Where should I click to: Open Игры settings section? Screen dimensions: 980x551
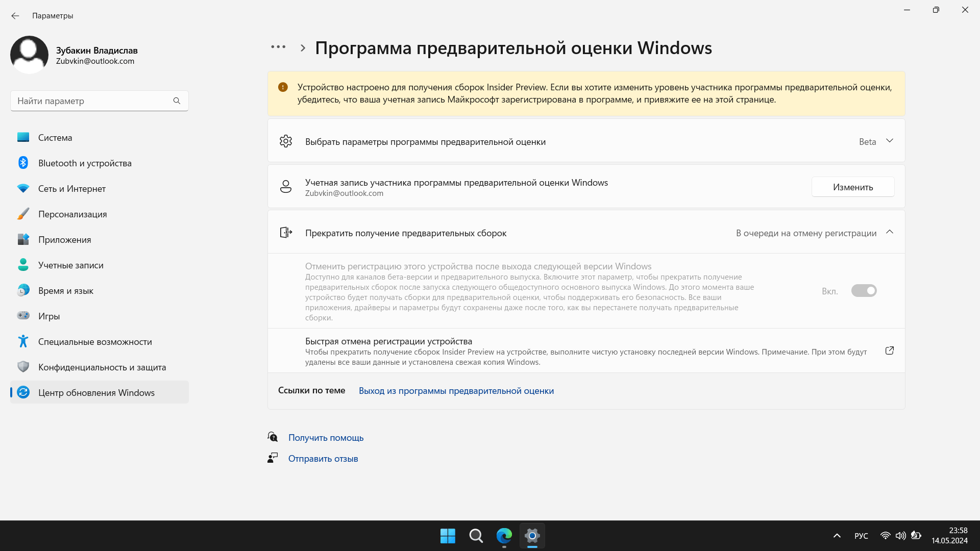pyautogui.click(x=100, y=316)
